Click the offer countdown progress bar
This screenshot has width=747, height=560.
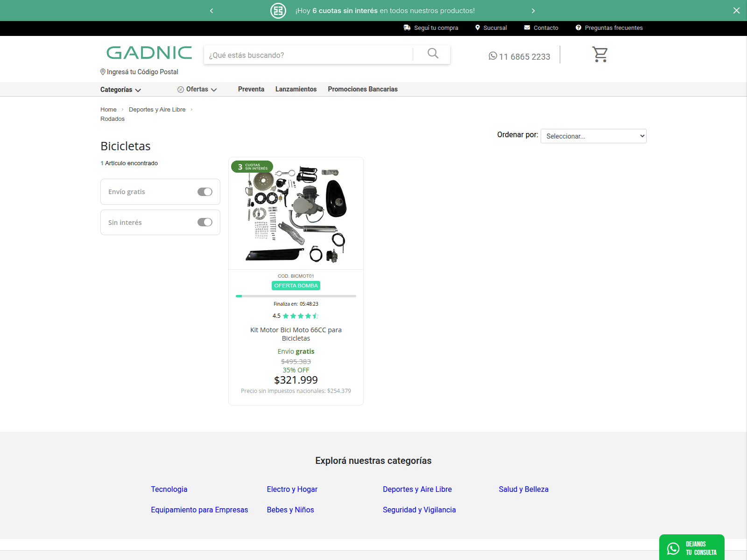point(296,296)
